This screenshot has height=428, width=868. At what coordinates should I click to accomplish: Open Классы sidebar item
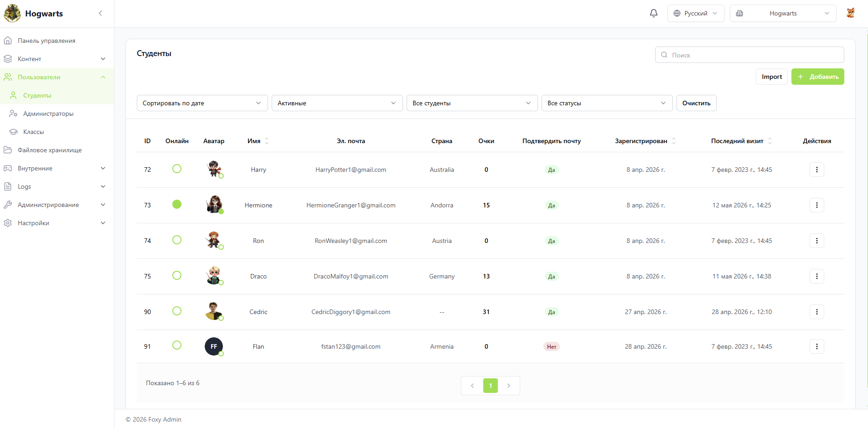pyautogui.click(x=57, y=132)
